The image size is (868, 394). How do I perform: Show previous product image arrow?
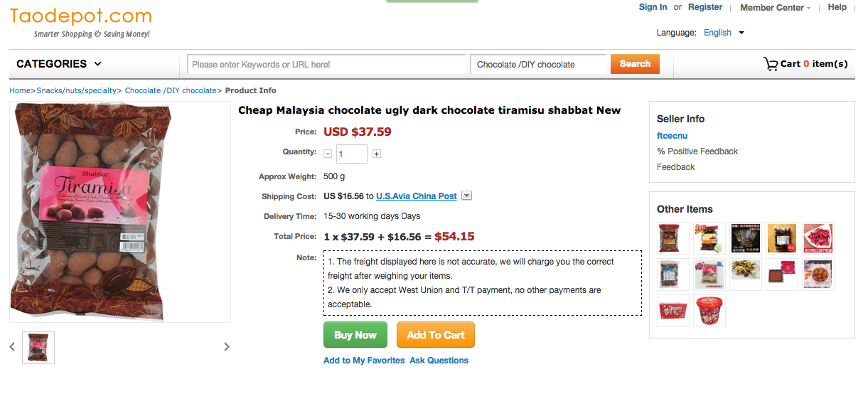12,347
